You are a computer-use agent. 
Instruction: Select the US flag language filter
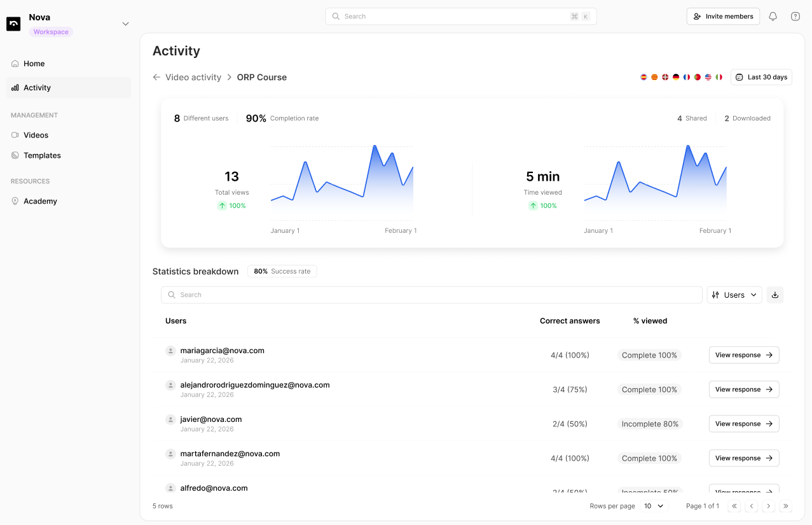(708, 77)
